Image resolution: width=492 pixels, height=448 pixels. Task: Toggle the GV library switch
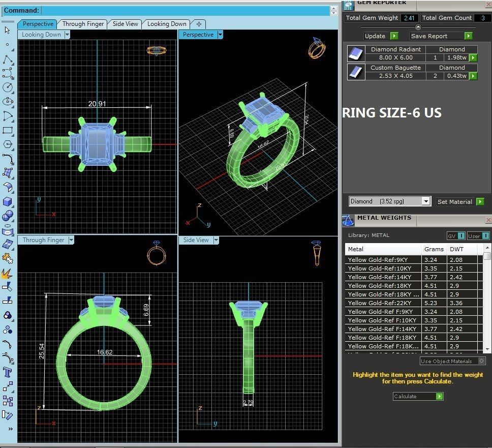click(461, 236)
